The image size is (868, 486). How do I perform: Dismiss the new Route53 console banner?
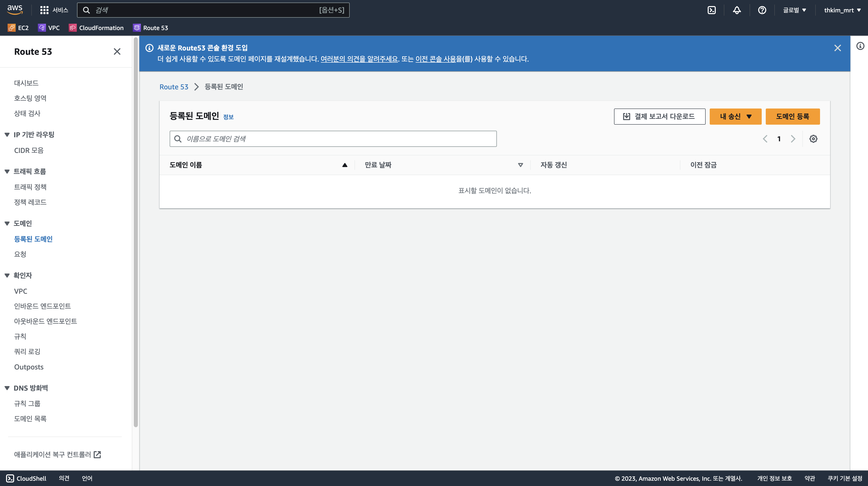(x=837, y=48)
